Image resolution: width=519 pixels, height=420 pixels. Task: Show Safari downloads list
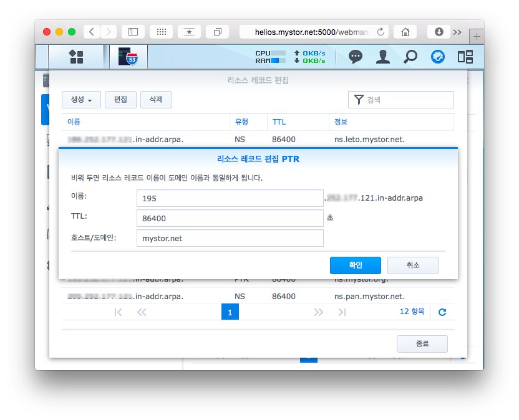pyautogui.click(x=439, y=32)
